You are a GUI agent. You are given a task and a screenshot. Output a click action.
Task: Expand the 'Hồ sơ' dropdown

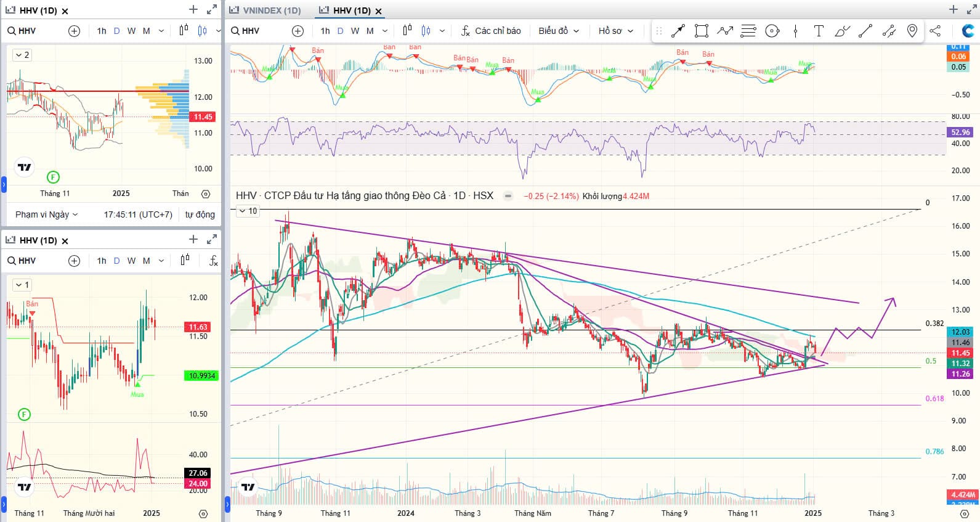click(615, 31)
